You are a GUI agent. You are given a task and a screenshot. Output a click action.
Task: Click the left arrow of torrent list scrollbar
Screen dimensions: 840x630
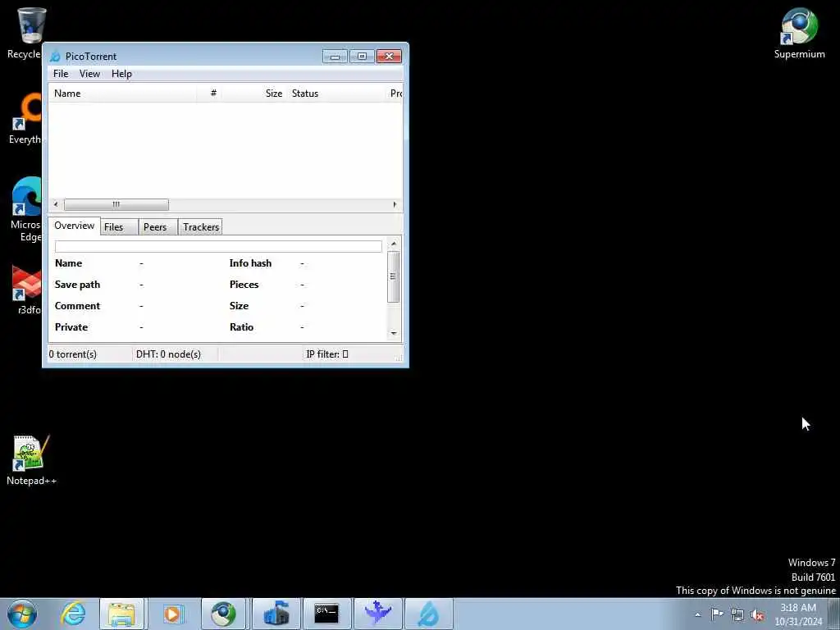pos(56,204)
